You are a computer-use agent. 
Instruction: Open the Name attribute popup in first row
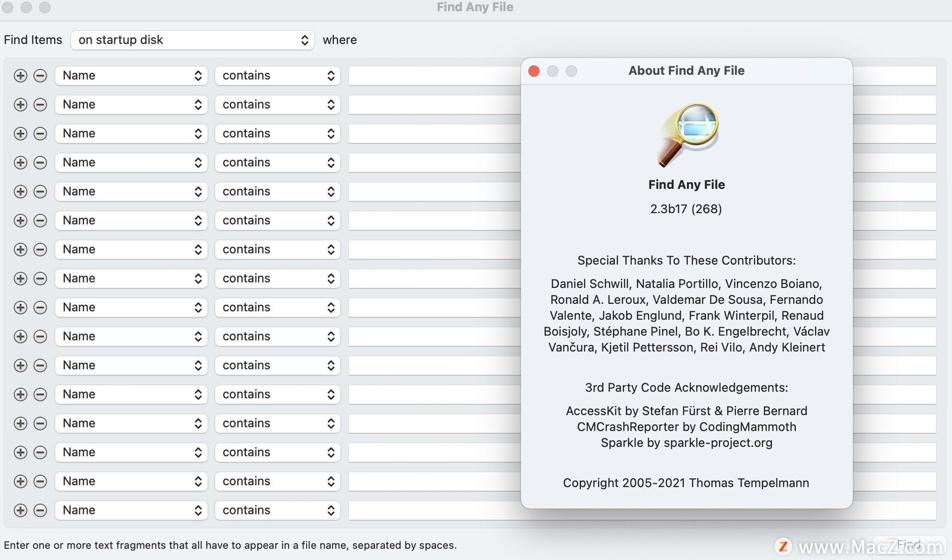click(x=131, y=76)
